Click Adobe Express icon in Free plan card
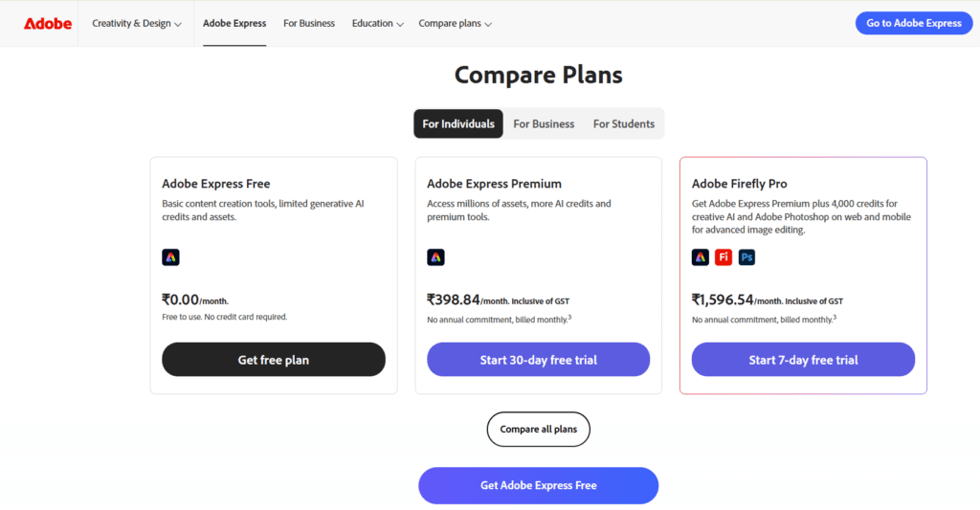 (170, 256)
